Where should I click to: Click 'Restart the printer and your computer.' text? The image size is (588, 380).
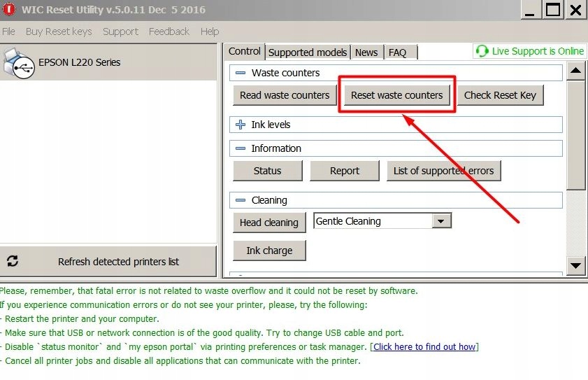[x=82, y=319]
